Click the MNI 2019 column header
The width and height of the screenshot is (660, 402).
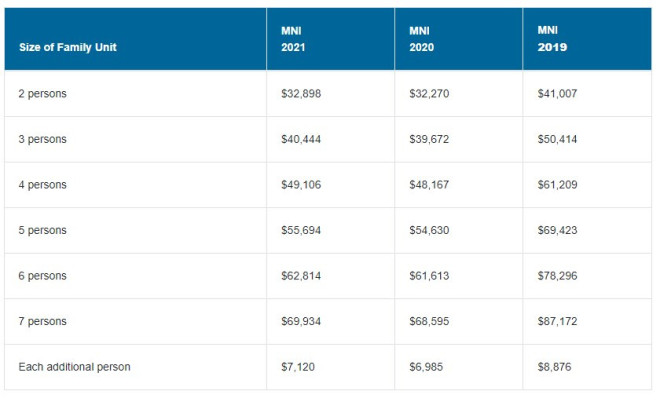tap(549, 39)
